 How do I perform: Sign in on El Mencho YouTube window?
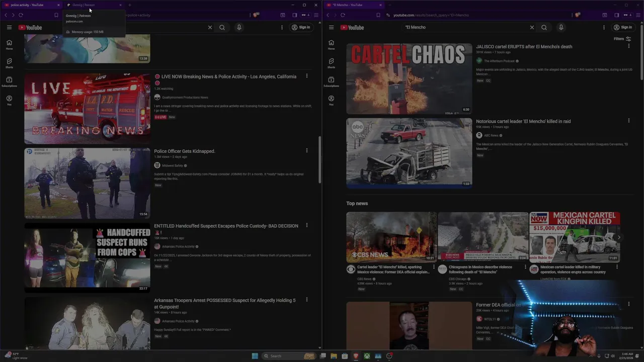pyautogui.click(x=623, y=27)
